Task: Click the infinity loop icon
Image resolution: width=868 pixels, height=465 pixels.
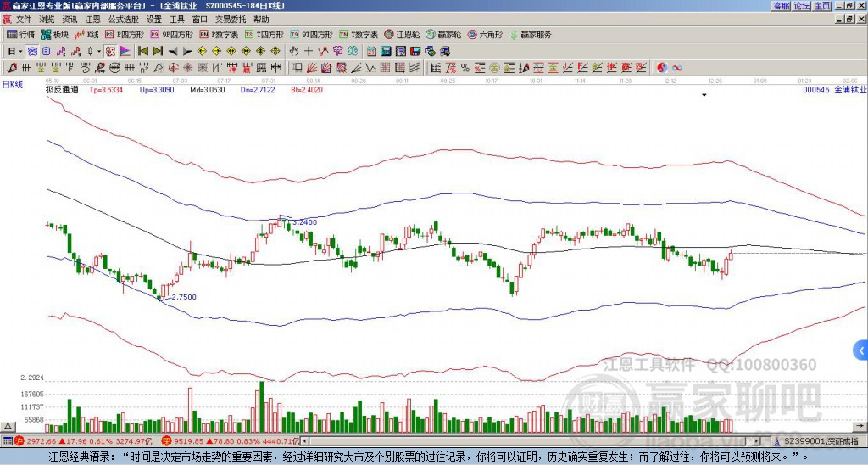Action: tap(676, 68)
